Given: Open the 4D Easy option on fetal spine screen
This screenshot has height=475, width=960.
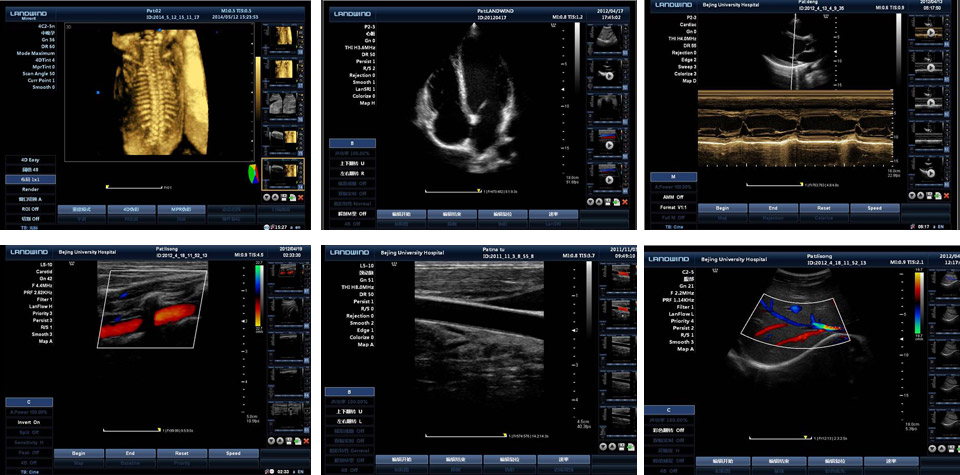Looking at the screenshot, I should click(x=30, y=160).
